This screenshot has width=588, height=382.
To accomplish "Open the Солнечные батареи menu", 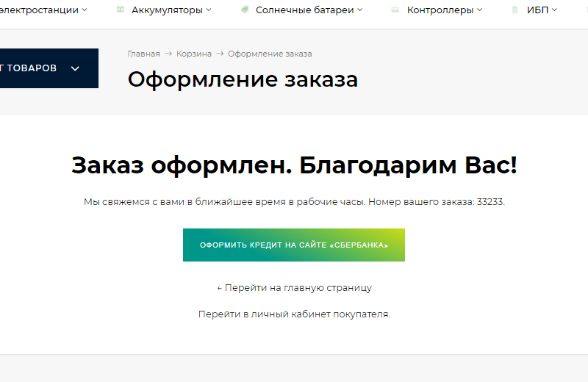I will (x=304, y=10).
